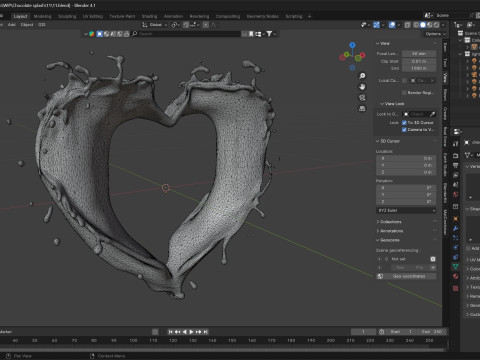Switch to the UV Editing workspace tab
This screenshot has height=360, width=480.
(x=93, y=16)
